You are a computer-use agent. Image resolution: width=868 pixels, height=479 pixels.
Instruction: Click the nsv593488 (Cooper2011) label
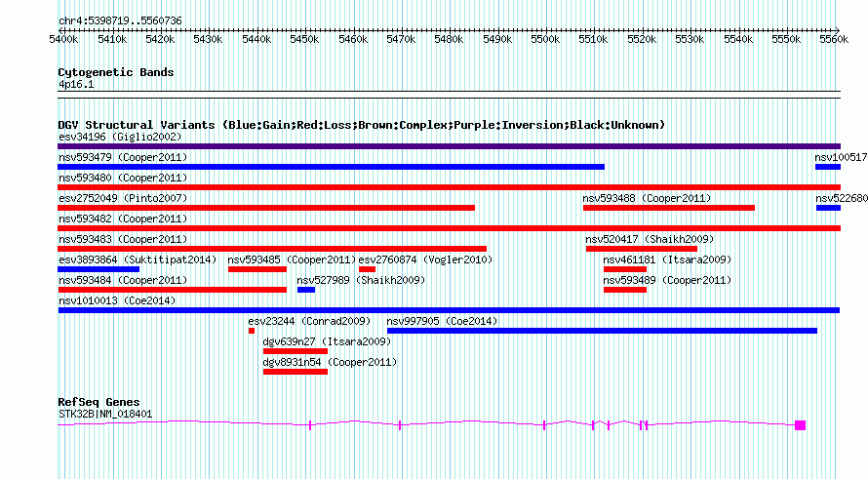[x=647, y=198]
